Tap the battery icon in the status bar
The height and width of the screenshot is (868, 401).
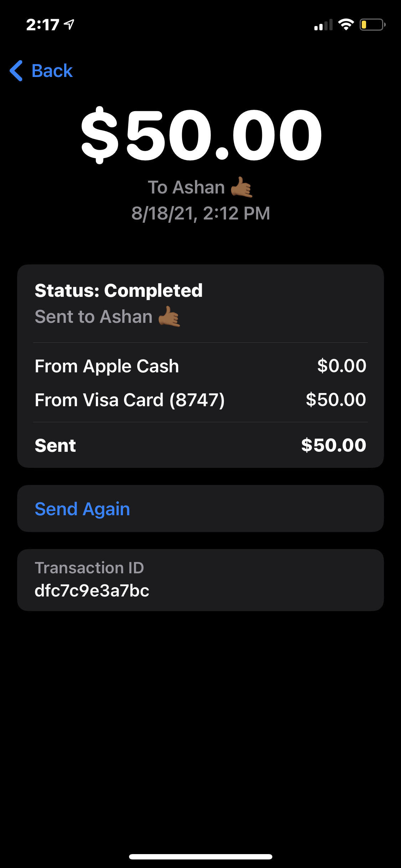click(x=372, y=25)
